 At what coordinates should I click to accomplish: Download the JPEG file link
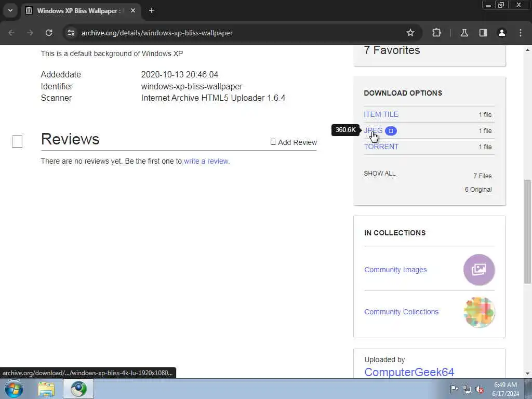pyautogui.click(x=373, y=130)
